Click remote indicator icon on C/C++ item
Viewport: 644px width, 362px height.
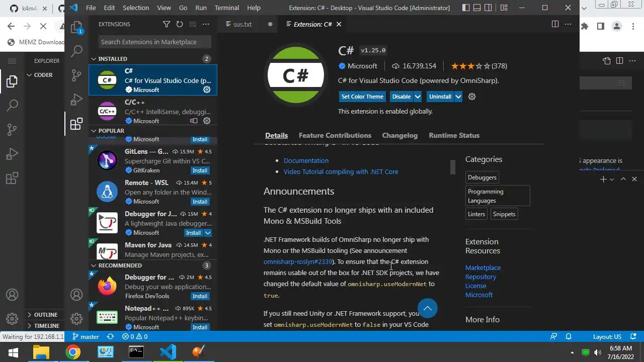click(x=194, y=121)
